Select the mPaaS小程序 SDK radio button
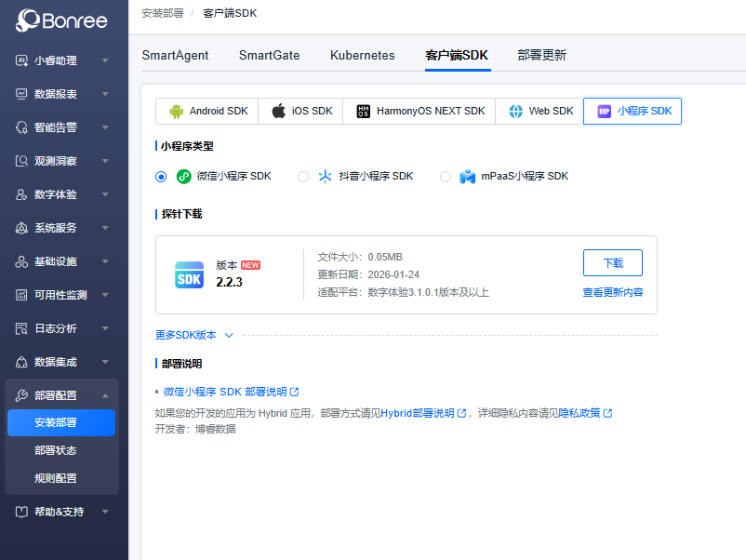 coord(446,177)
